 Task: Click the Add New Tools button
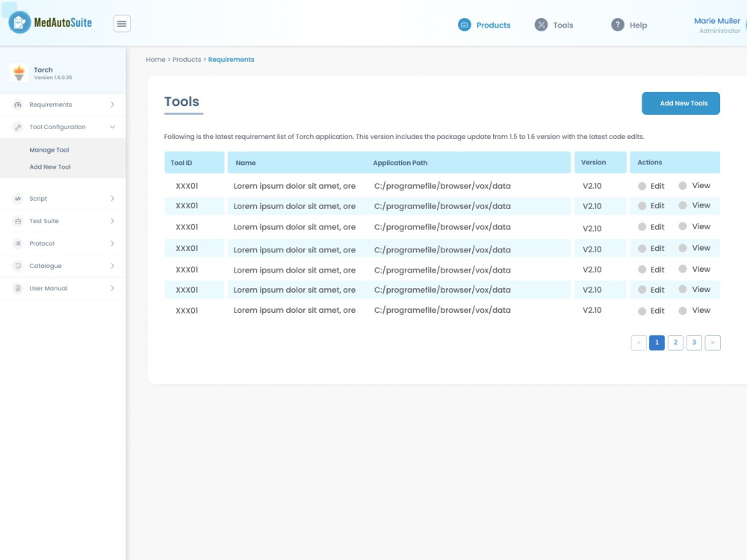click(681, 103)
